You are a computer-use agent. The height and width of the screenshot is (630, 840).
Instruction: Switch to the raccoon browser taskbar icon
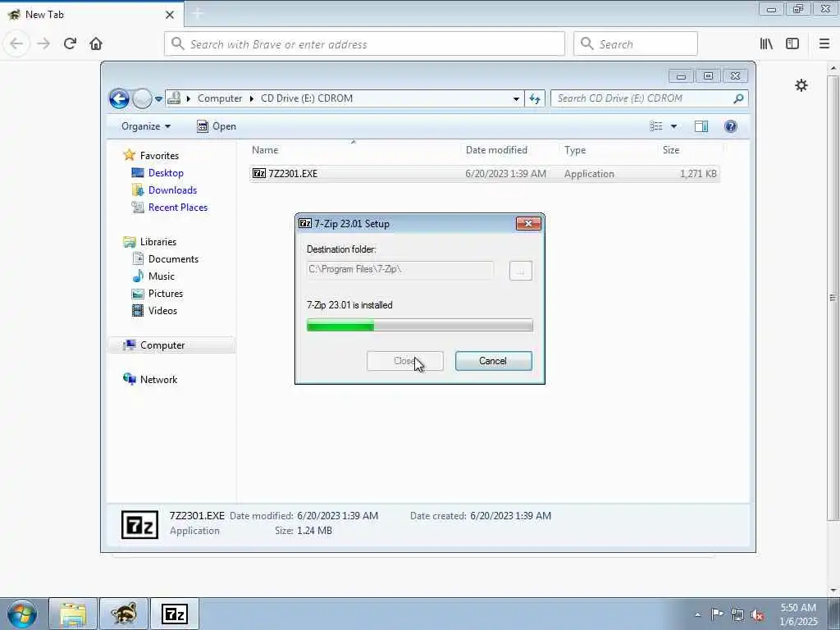tap(124, 614)
